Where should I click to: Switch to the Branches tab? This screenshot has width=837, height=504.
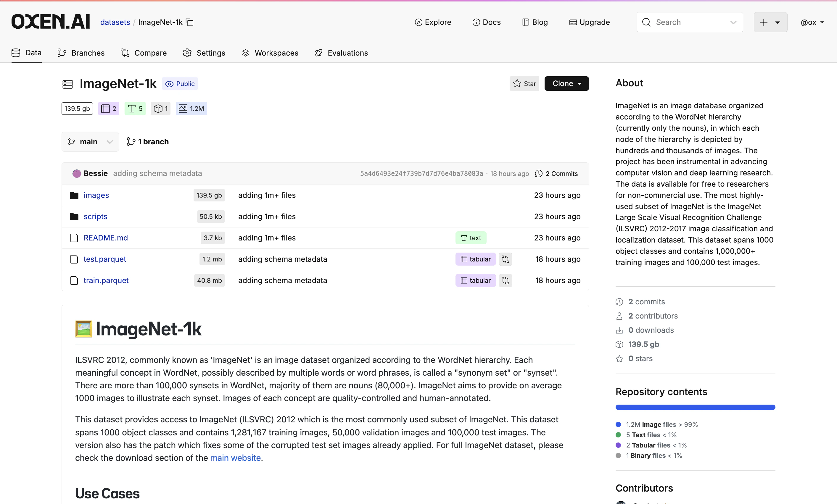pos(81,53)
